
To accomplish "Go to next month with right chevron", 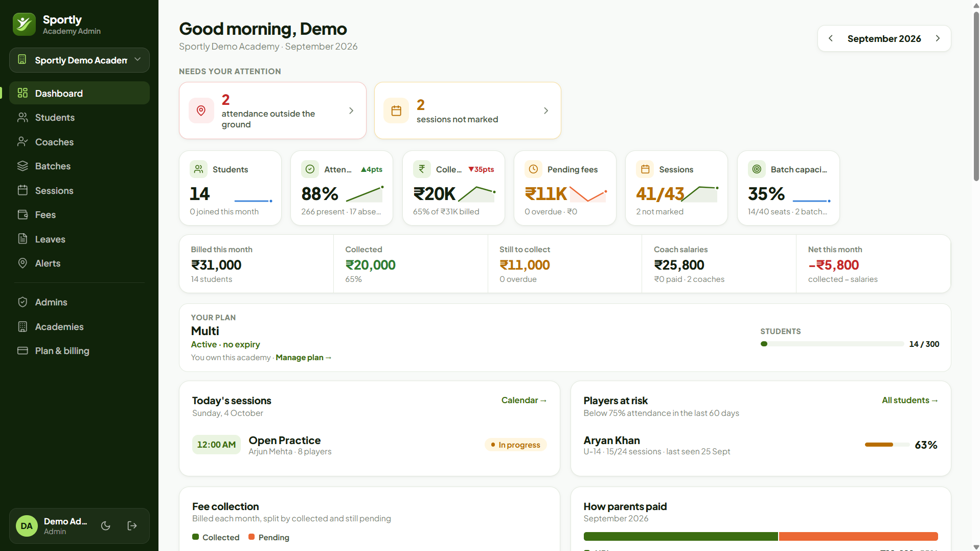I will pyautogui.click(x=938, y=38).
